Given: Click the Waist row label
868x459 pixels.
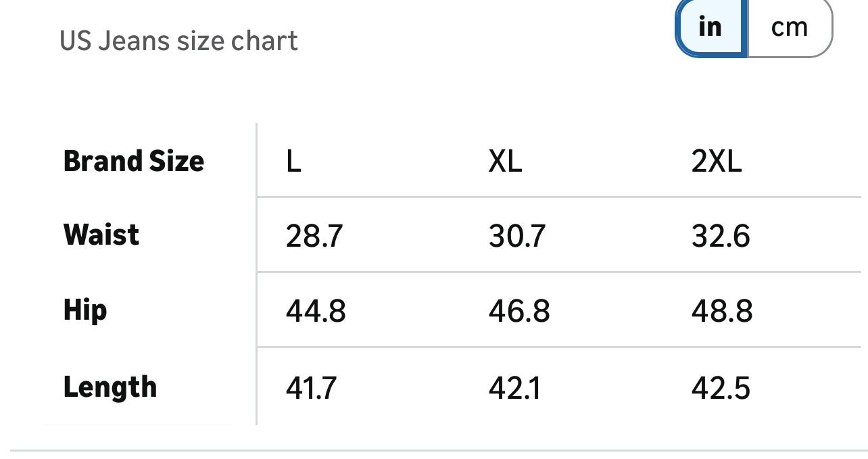Looking at the screenshot, I should pos(101,235).
